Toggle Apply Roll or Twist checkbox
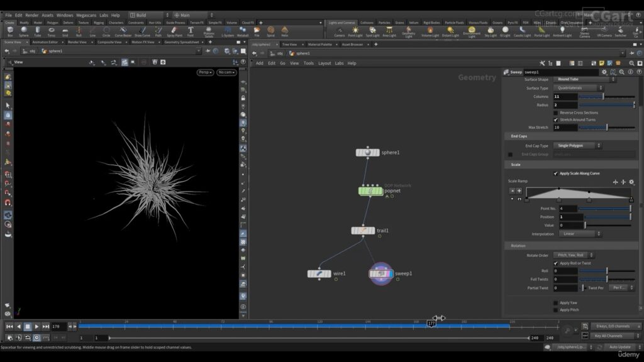 pyautogui.click(x=556, y=263)
